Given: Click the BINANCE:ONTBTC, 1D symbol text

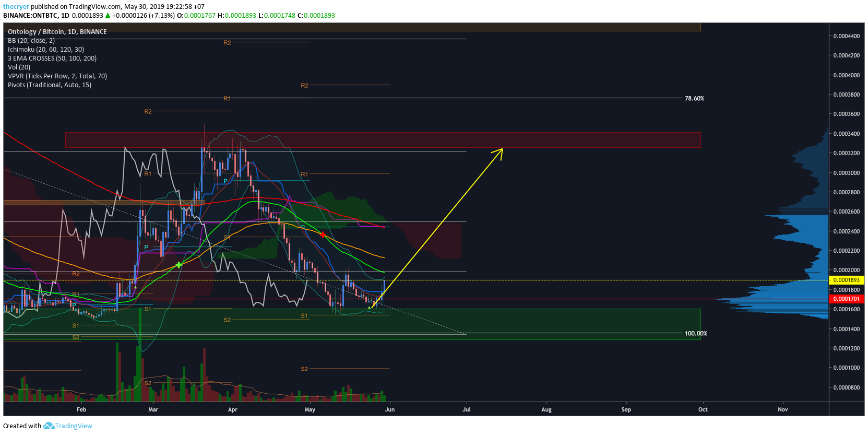Looking at the screenshot, I should 36,16.
